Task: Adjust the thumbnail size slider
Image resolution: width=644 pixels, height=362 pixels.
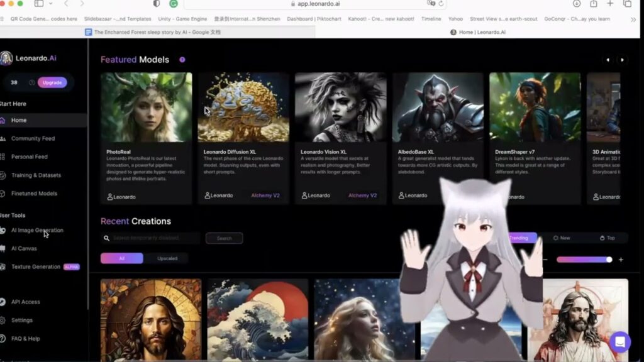Action: [584, 260]
